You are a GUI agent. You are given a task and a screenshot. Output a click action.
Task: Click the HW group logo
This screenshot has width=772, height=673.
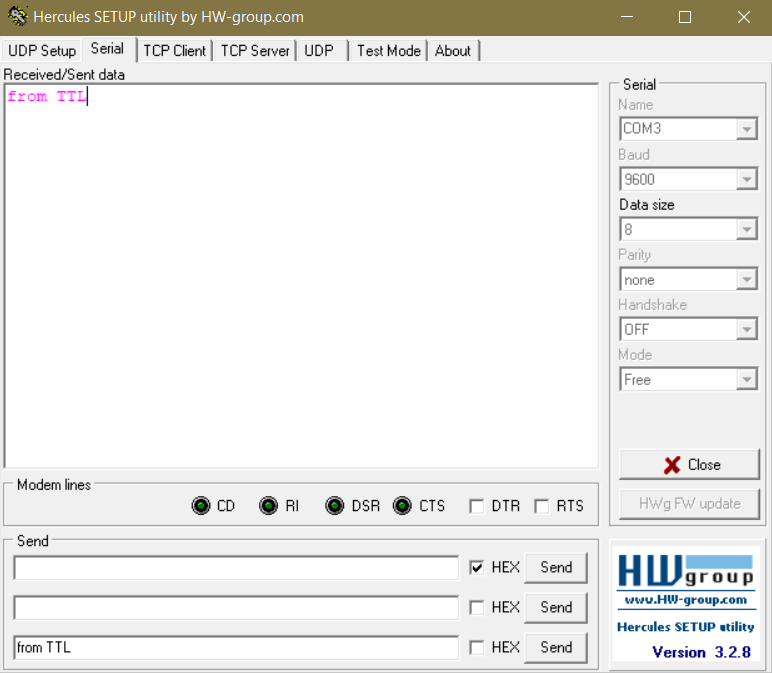[x=686, y=571]
